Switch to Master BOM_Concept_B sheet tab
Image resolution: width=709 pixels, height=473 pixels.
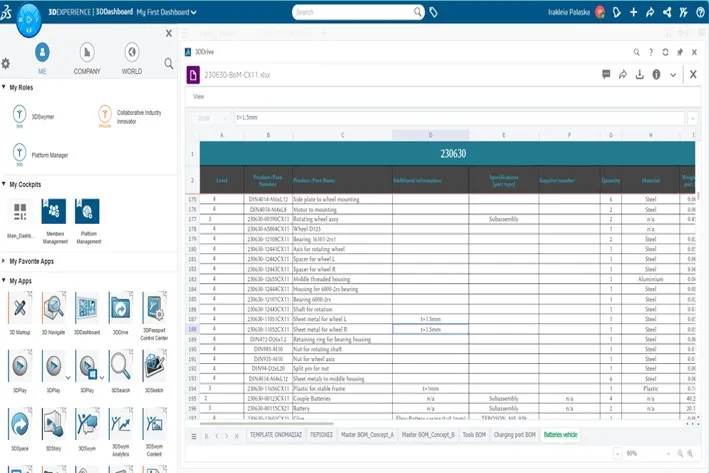[428, 435]
